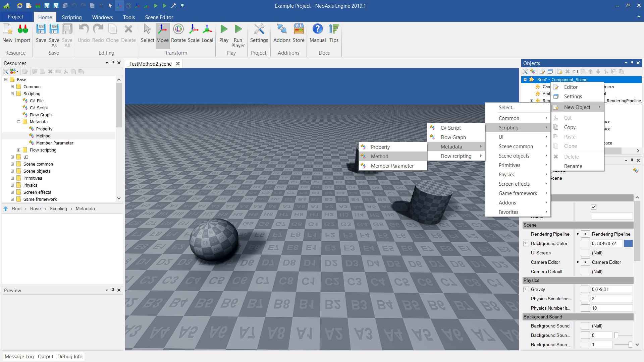Expand the Flow scripting folder
The height and width of the screenshot is (362, 644).
pyautogui.click(x=19, y=150)
